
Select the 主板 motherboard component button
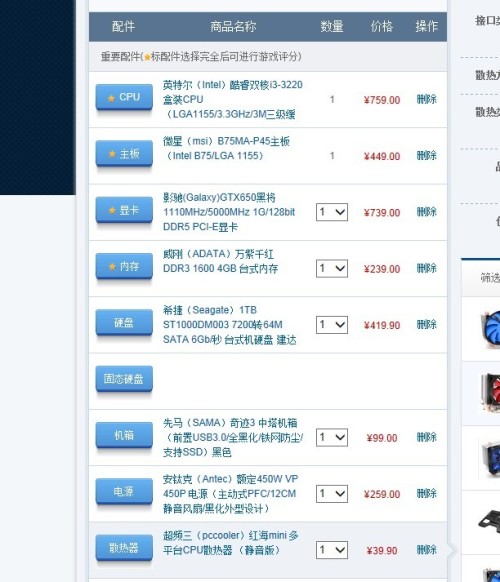124,153
